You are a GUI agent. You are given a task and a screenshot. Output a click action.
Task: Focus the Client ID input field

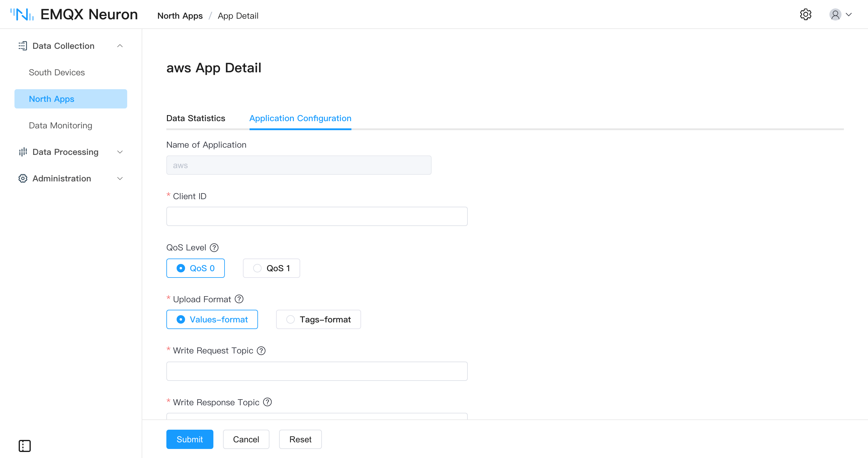[x=317, y=216]
